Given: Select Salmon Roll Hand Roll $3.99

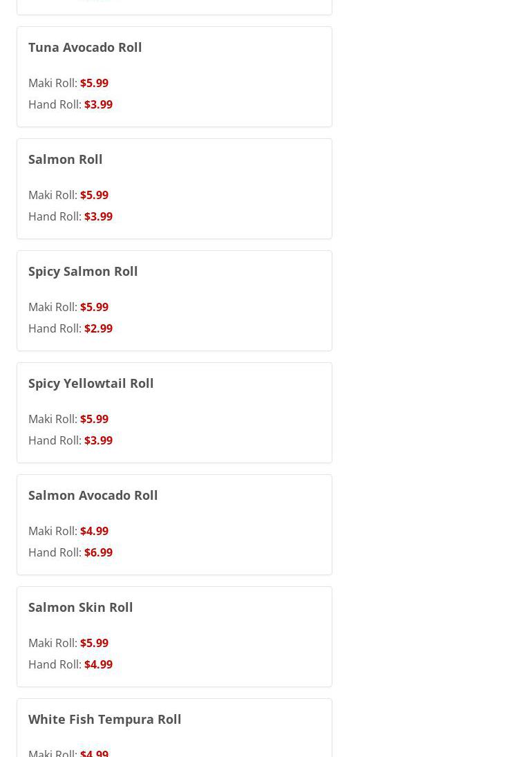Looking at the screenshot, I should point(98,216).
